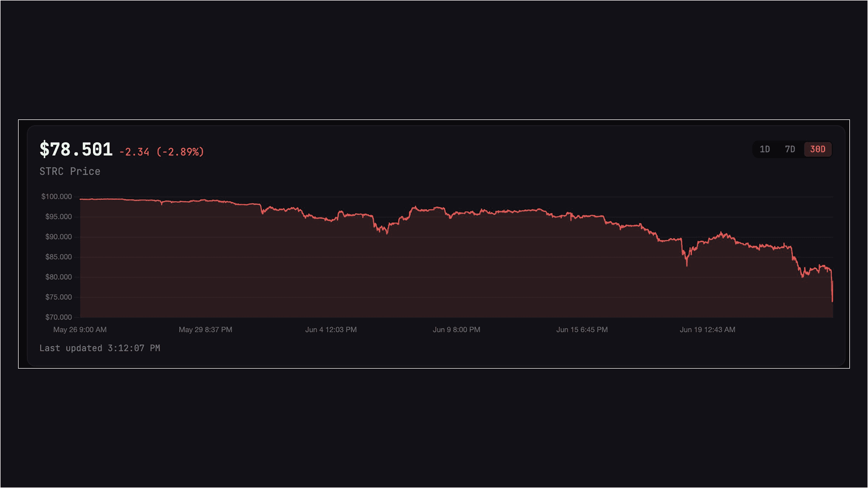
Task: Select the active 30D range
Action: tap(818, 149)
